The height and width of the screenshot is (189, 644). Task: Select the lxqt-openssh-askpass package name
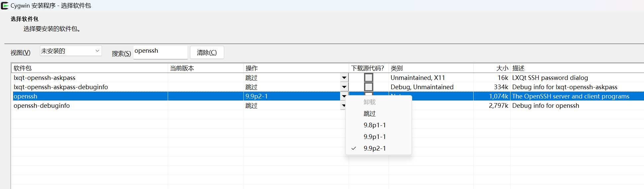tap(45, 78)
